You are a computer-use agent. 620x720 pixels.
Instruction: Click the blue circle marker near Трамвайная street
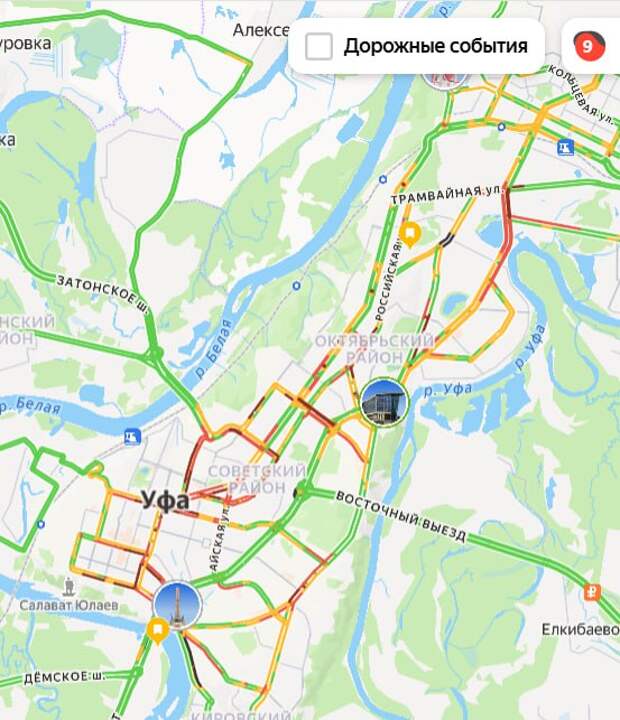[x=383, y=180]
